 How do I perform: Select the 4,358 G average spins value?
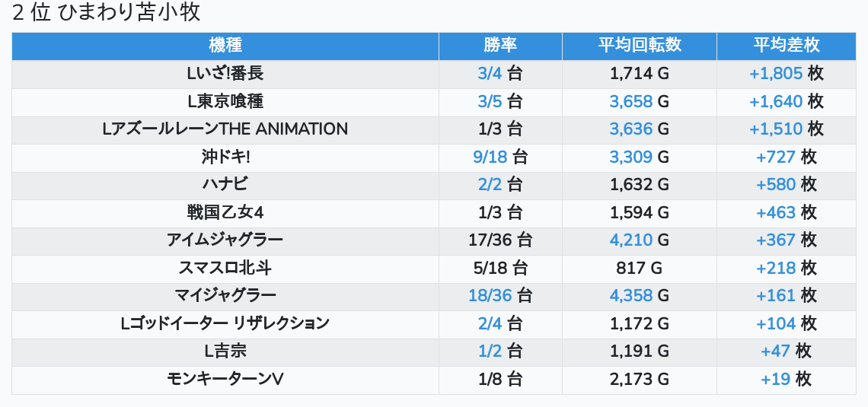pos(631,295)
